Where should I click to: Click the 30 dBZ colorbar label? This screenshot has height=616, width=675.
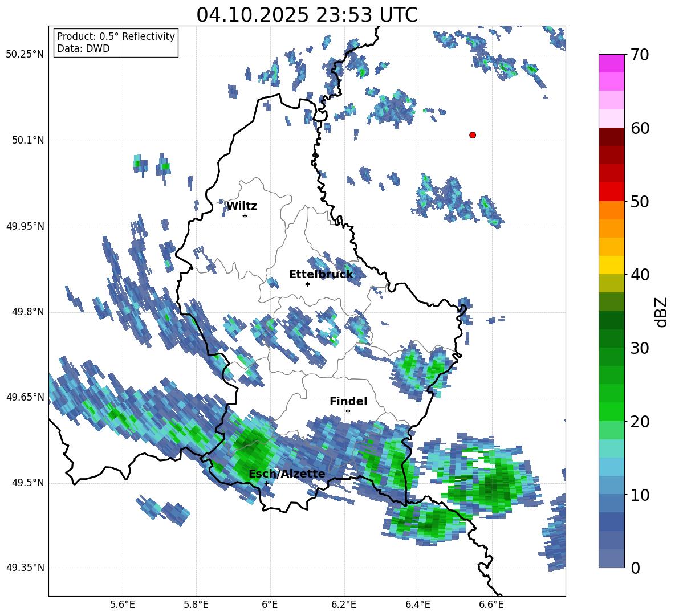click(640, 348)
